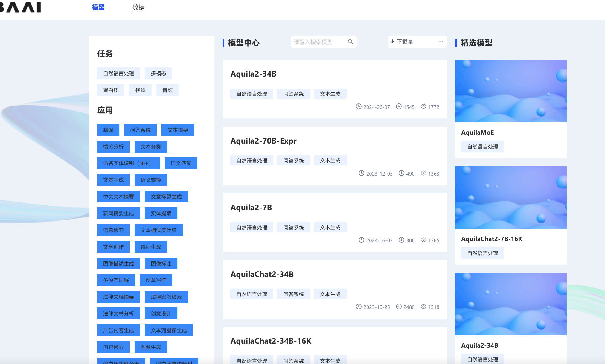Screen dimensions: 605x364
Task: Filter by task 音频
Action: click(x=167, y=90)
